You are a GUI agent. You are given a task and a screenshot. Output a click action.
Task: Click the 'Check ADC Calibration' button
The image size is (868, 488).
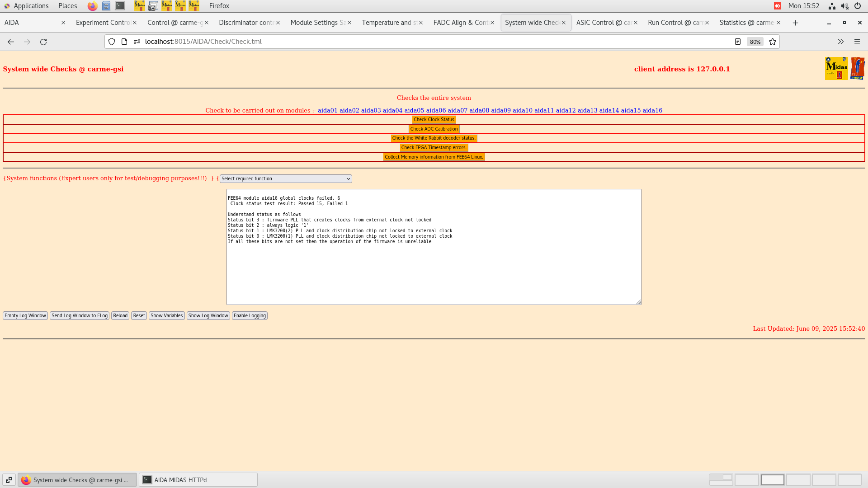tap(434, 129)
